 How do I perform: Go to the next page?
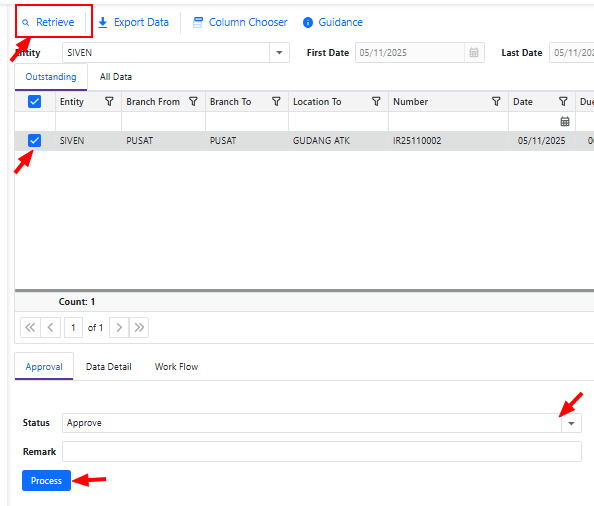click(x=119, y=327)
